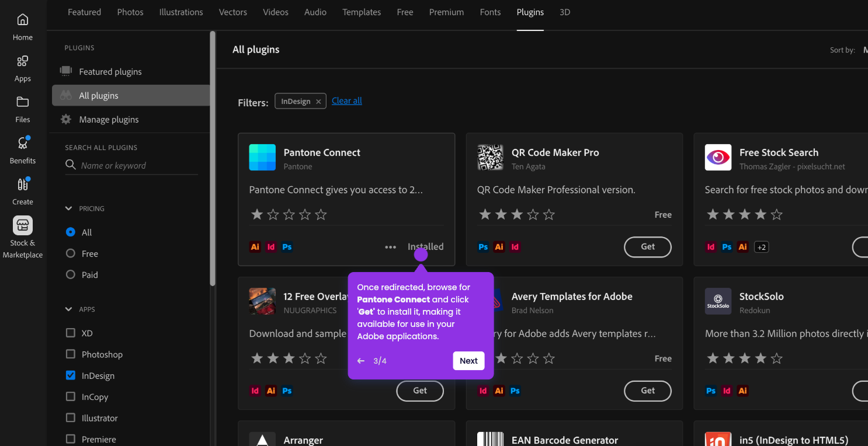
Task: Click the Illustrator badge on Pantone Connect card
Action: [255, 247]
